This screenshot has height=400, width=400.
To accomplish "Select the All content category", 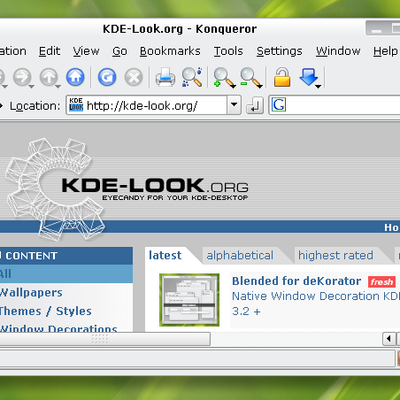I will pos(66,274).
